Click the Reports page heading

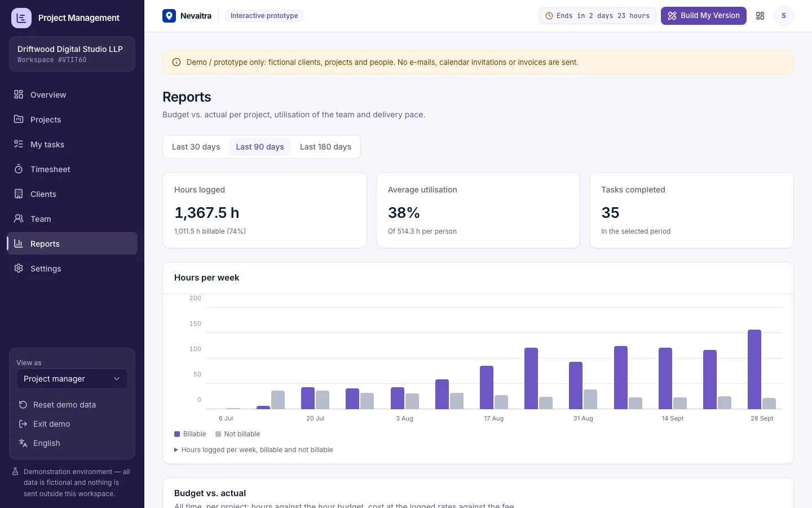[187, 97]
